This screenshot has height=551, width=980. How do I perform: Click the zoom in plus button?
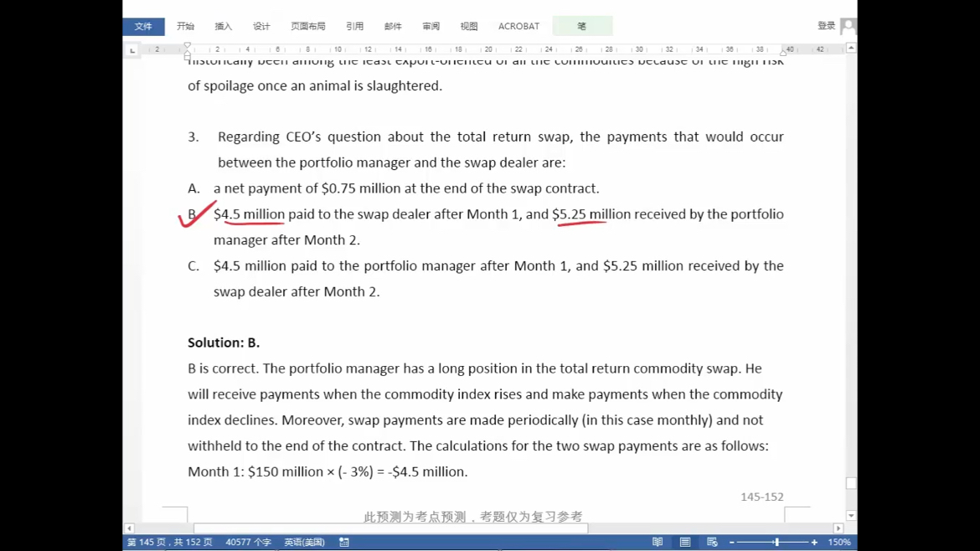click(x=814, y=543)
